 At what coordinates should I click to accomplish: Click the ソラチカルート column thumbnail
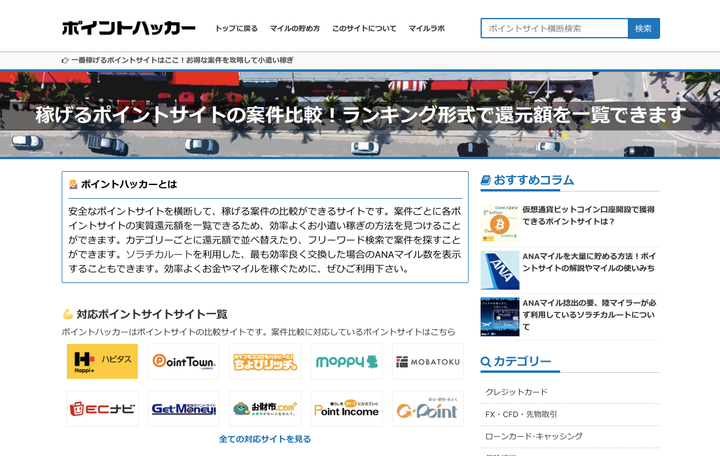tap(500, 317)
